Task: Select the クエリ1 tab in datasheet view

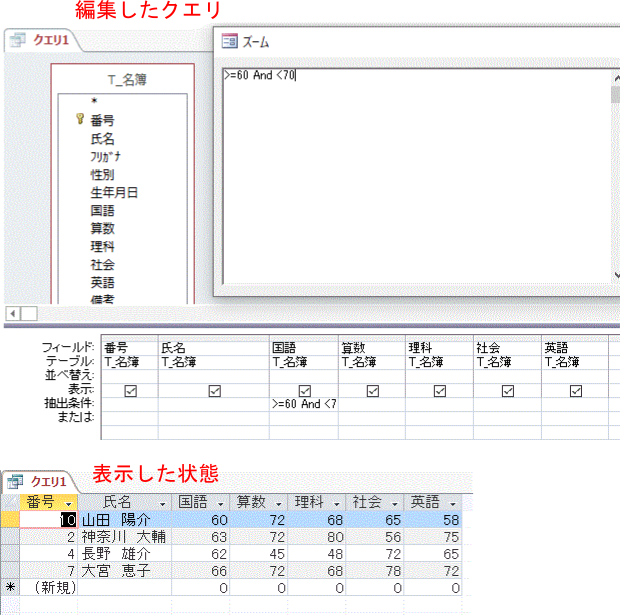Action: coord(40,482)
